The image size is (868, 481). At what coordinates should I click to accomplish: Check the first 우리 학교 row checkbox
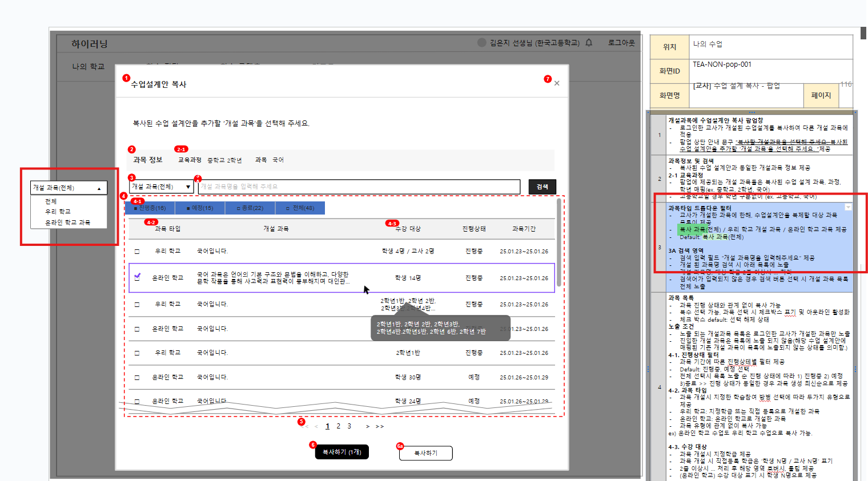(x=137, y=251)
